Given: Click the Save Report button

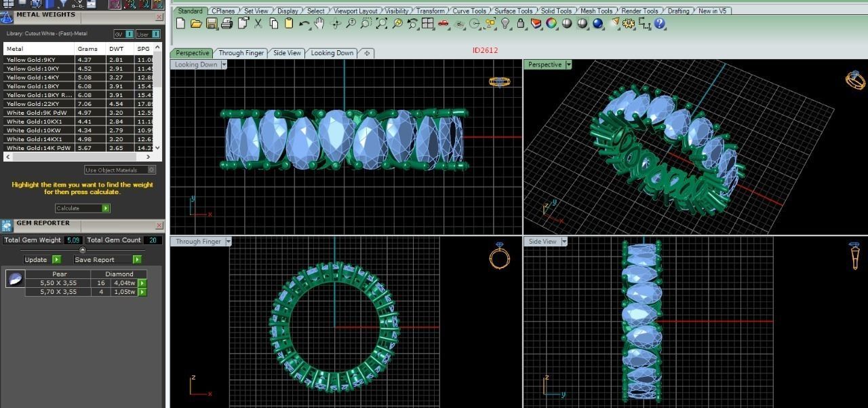Looking at the screenshot, I should click(x=107, y=259).
